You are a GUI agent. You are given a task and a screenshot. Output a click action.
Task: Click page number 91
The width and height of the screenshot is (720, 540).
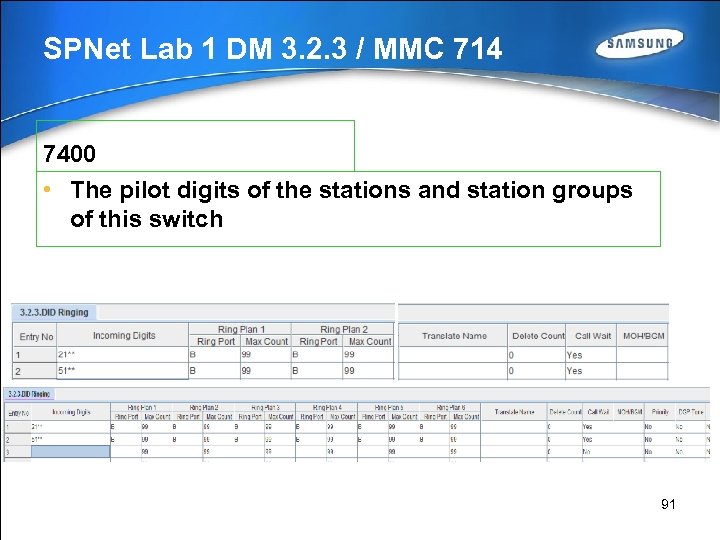[x=668, y=504]
